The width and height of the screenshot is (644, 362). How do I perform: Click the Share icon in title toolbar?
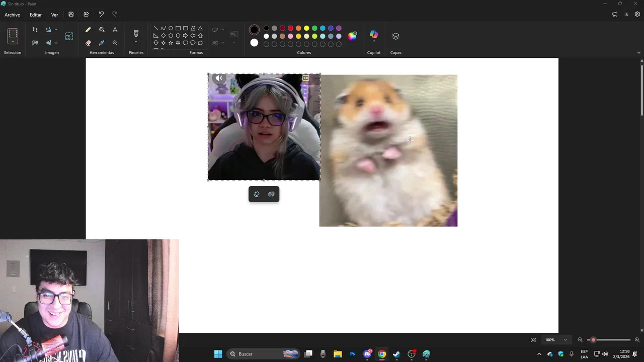coord(86,15)
